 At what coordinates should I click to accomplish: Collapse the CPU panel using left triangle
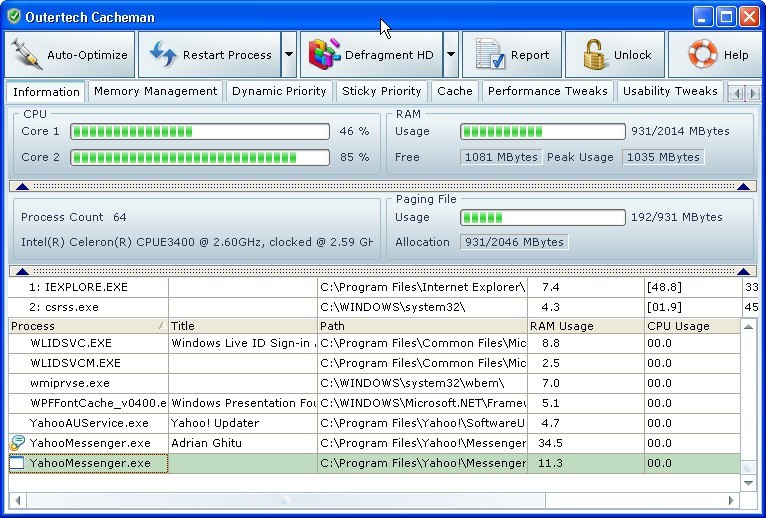point(21,186)
